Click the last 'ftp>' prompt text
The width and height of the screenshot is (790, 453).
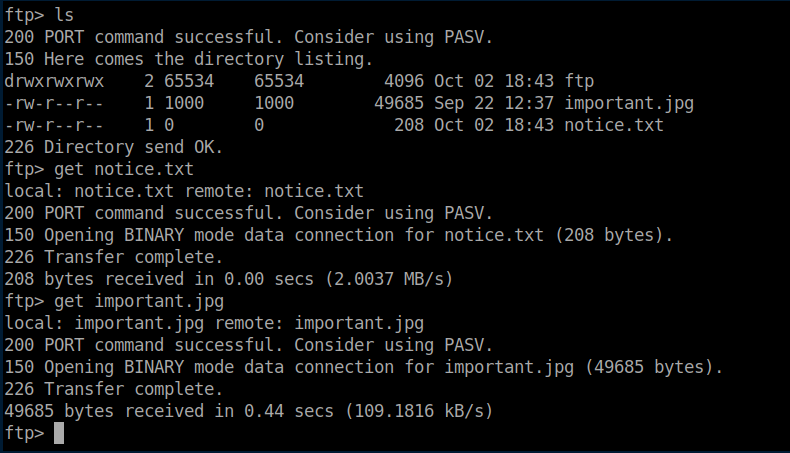pos(24,433)
